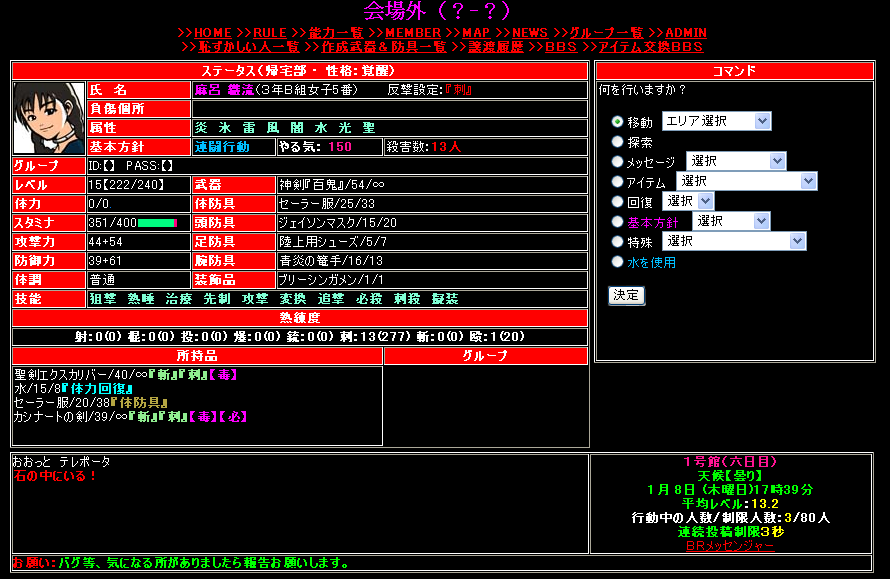The height and width of the screenshot is (579, 890).
Task: View the MAP link
Action: (x=476, y=33)
